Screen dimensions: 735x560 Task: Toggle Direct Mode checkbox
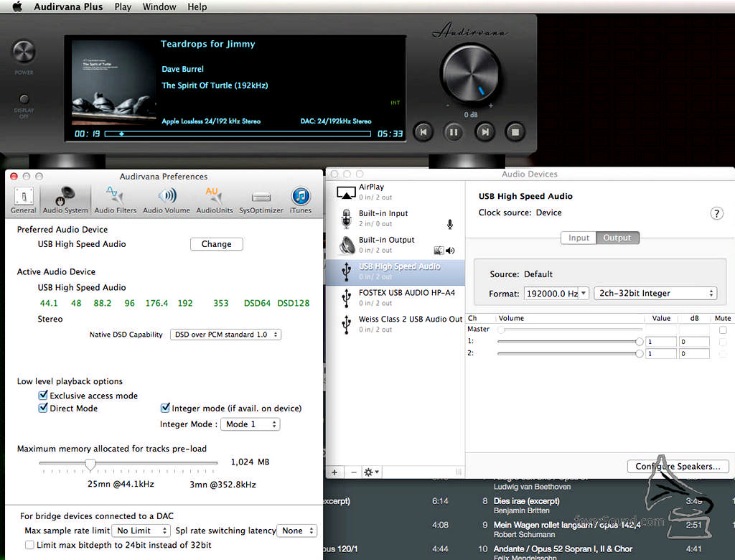pos(43,408)
